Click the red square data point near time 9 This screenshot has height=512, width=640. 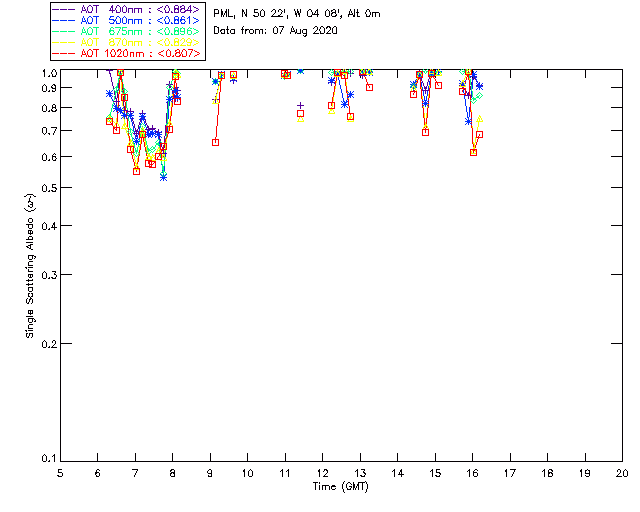tap(215, 142)
